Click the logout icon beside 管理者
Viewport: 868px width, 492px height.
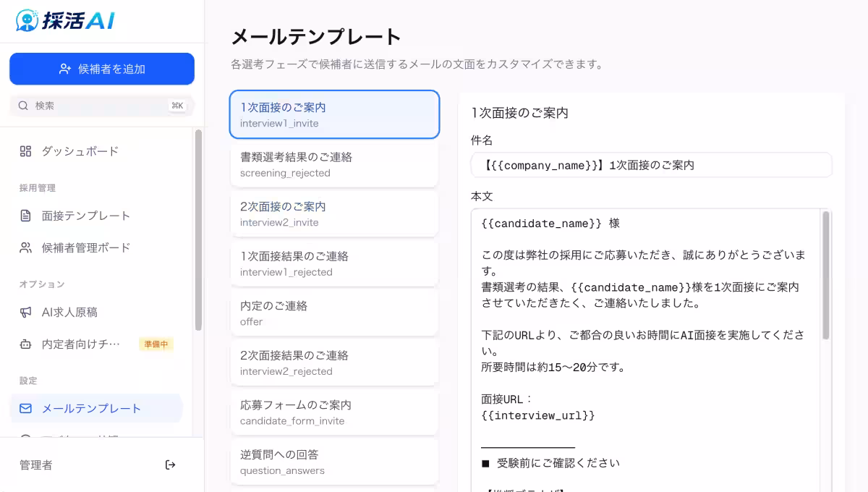coord(171,465)
